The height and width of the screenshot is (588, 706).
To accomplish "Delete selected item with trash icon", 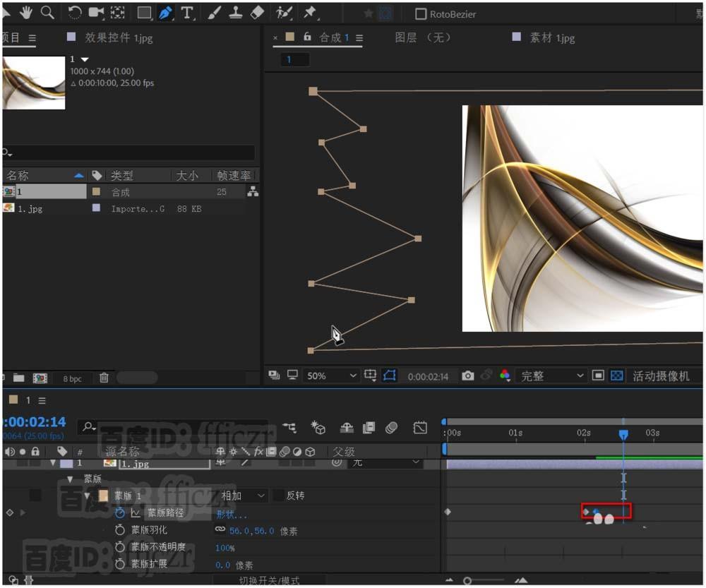I will tap(104, 378).
